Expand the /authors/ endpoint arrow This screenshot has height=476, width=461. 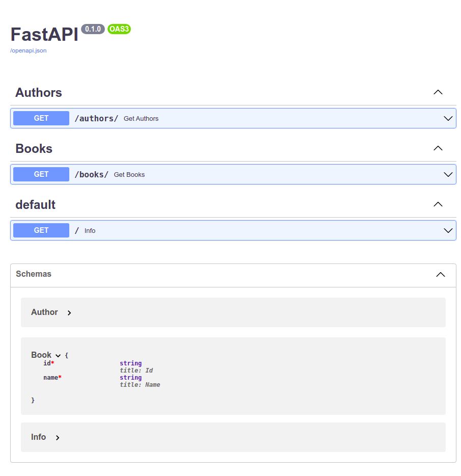click(x=448, y=118)
